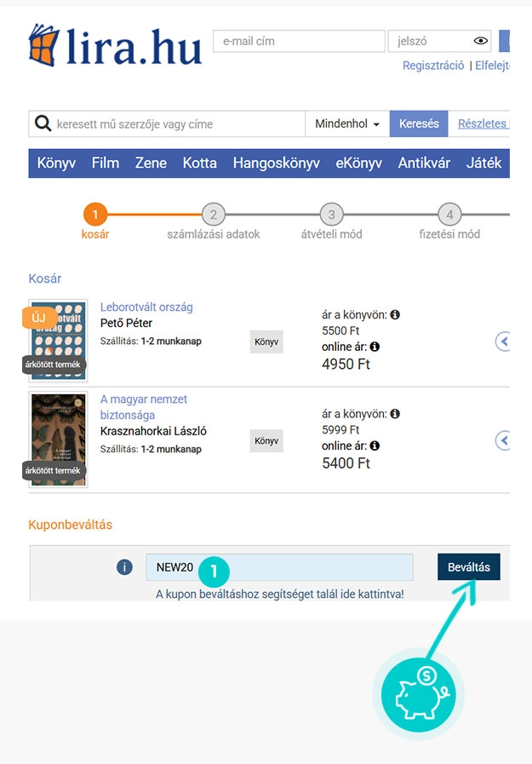Select step 4 fizetési mód

tap(449, 215)
